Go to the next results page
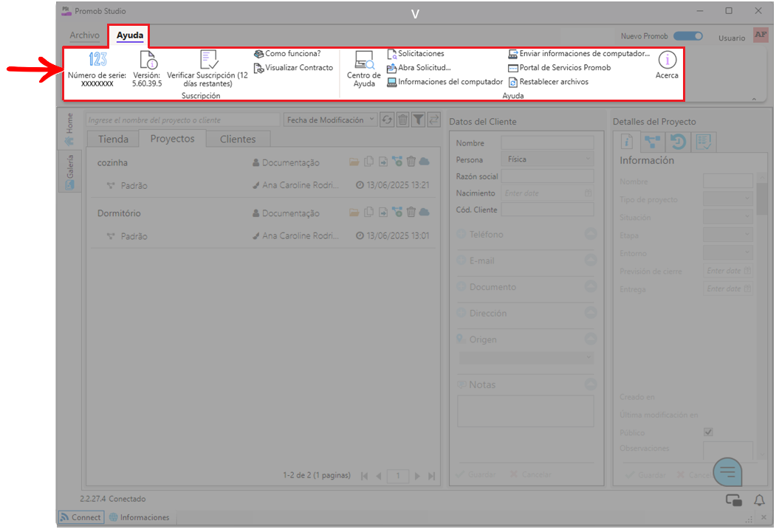Image resolution: width=779 pixels, height=532 pixels. (x=417, y=476)
